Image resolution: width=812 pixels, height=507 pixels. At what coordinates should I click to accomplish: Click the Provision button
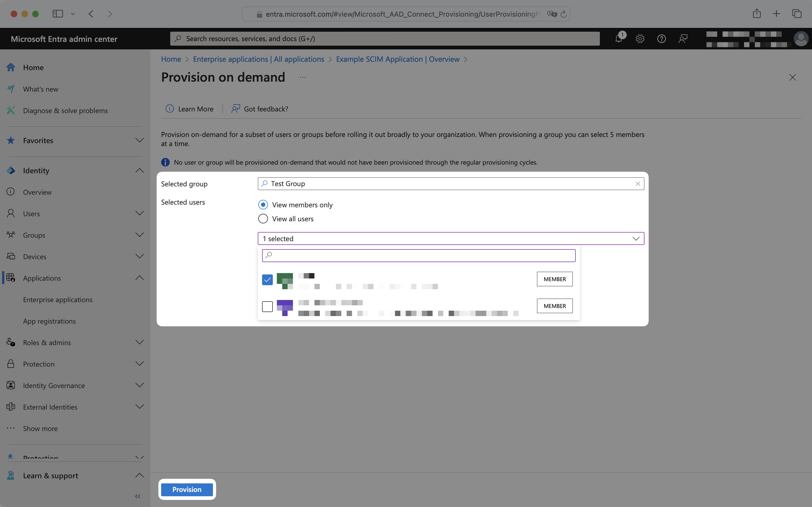pos(187,489)
